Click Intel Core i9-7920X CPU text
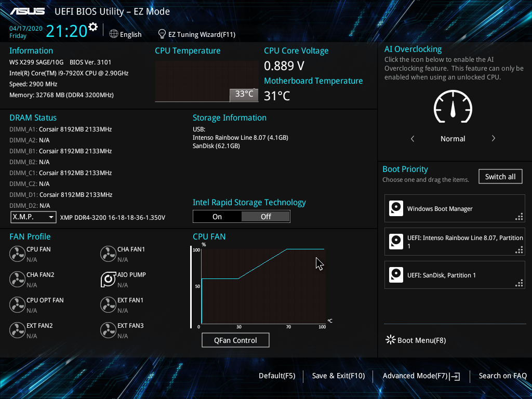This screenshot has width=532, height=399. 69,73
